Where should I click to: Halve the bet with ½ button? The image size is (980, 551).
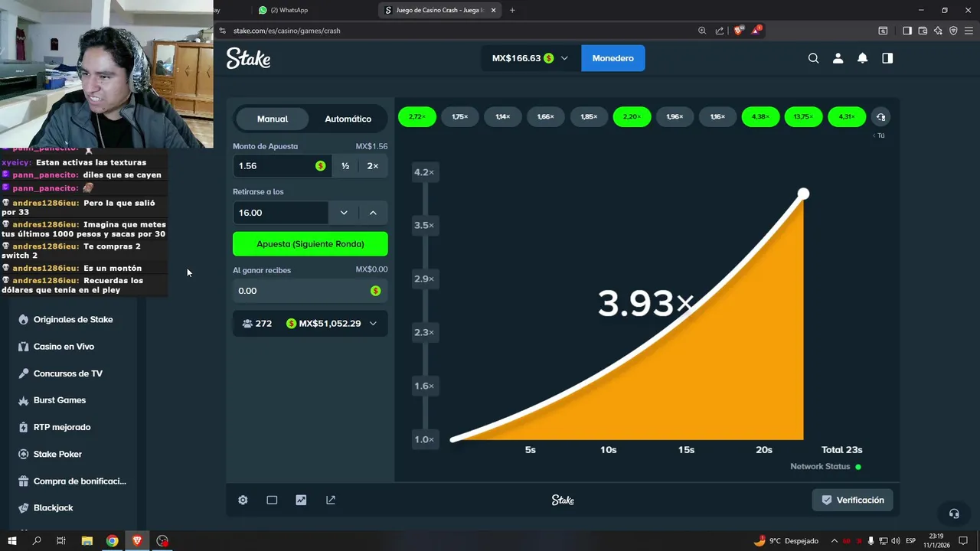point(345,166)
